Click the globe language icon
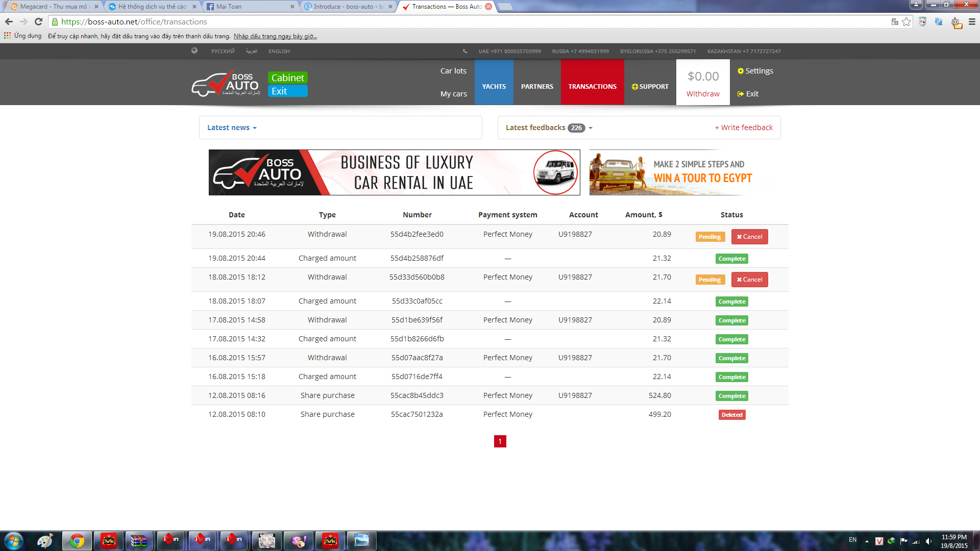Screen dimensions: 980x551 (x=194, y=51)
